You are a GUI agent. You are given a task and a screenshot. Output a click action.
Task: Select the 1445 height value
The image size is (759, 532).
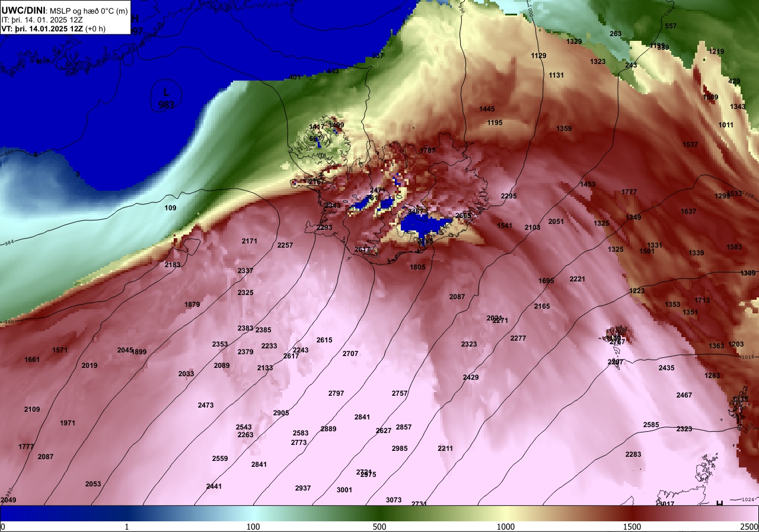tap(487, 109)
